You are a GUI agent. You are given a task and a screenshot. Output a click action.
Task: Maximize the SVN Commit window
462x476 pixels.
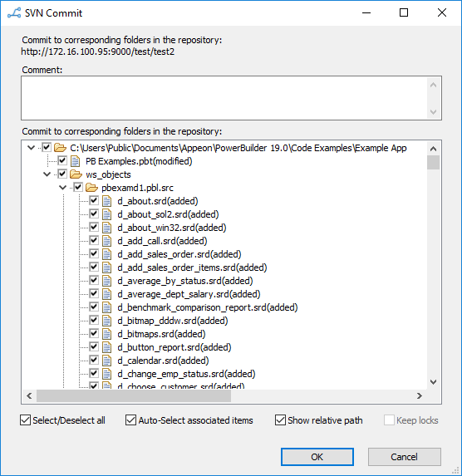point(404,12)
